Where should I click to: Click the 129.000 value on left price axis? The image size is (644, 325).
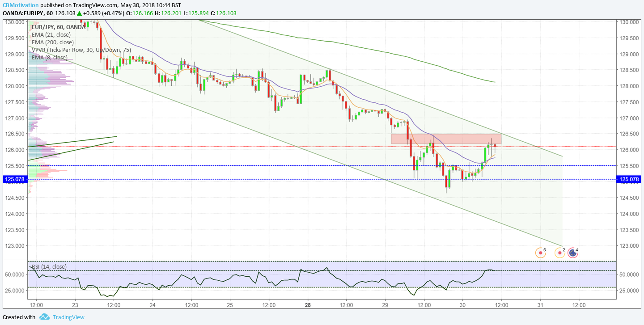[15, 54]
